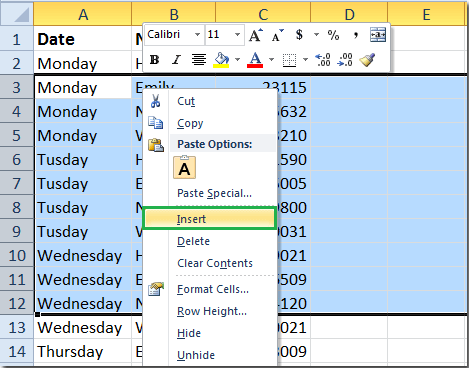Click Wednesday cell in row 13

(83, 327)
